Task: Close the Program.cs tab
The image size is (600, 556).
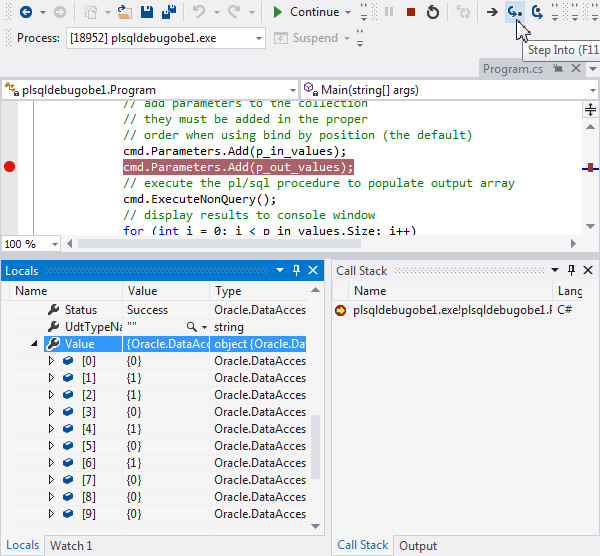Action: pyautogui.click(x=576, y=68)
